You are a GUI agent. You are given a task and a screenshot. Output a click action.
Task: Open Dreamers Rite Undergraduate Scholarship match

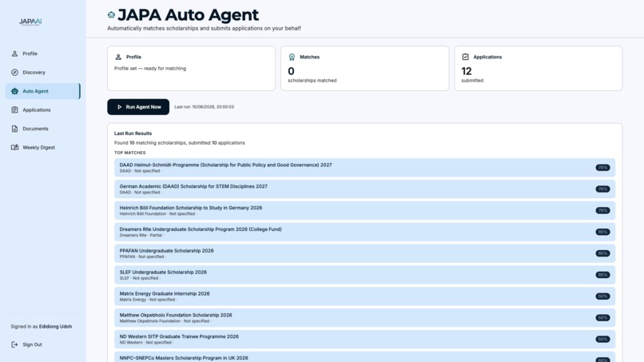(364, 232)
